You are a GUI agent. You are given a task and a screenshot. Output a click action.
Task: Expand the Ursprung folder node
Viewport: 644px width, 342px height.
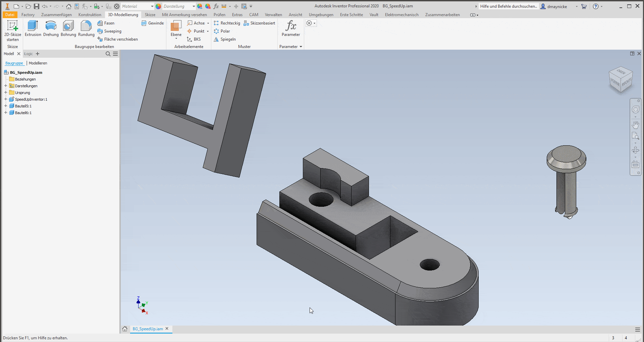point(6,93)
